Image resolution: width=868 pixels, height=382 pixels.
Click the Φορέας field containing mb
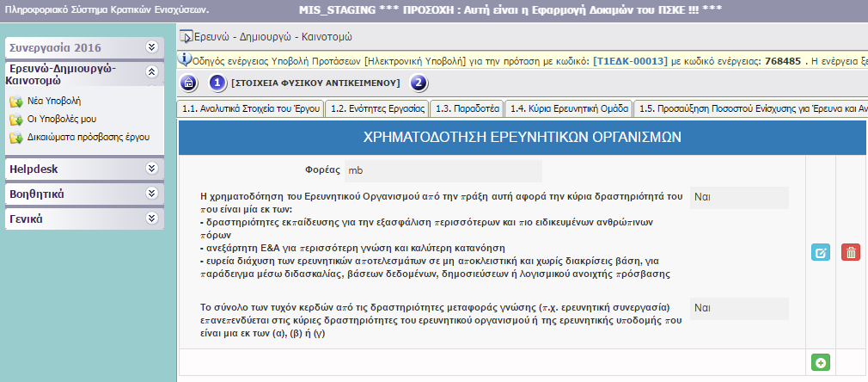pos(443,171)
